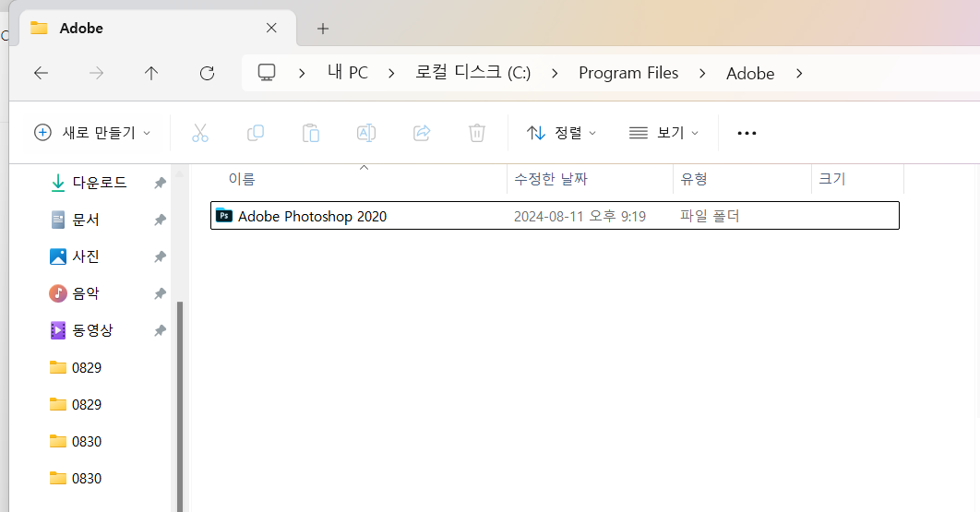The height and width of the screenshot is (512, 980).
Task: Close the Adobe tab
Action: point(271,28)
